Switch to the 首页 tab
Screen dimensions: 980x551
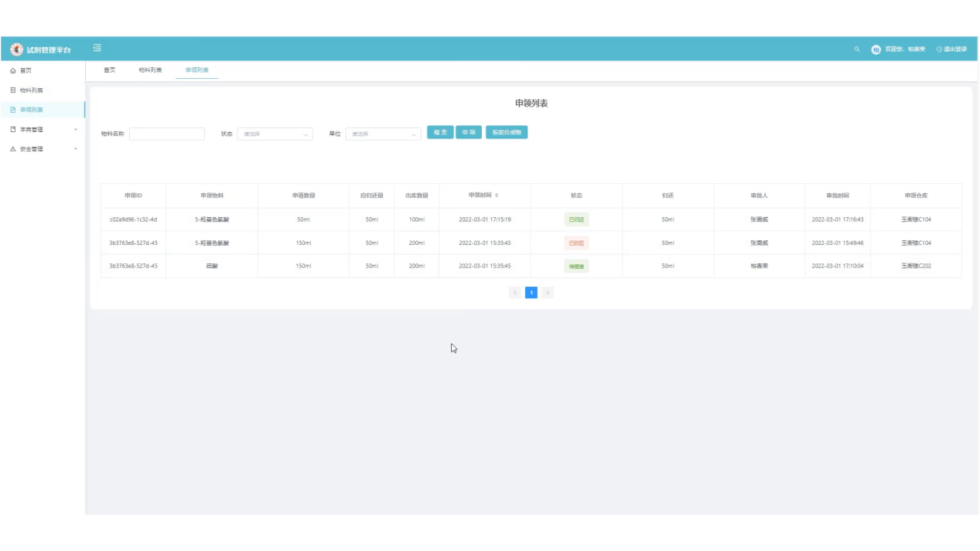pyautogui.click(x=110, y=70)
